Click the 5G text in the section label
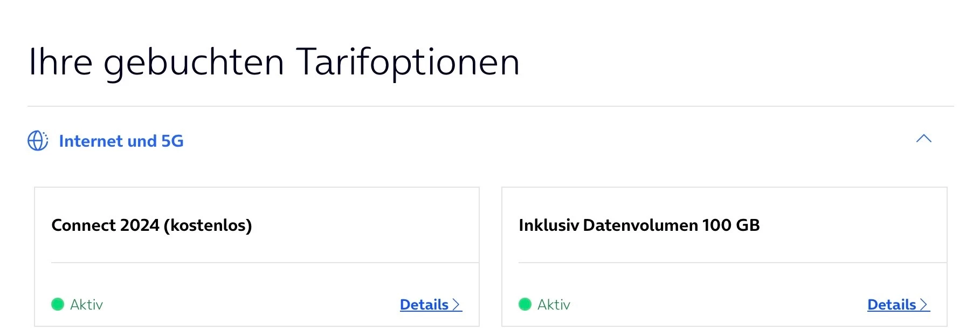The width and height of the screenshot is (980, 336). coord(172,141)
